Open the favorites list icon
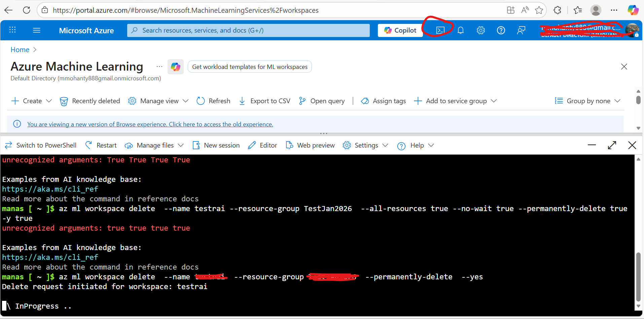The image size is (644, 319). click(578, 10)
